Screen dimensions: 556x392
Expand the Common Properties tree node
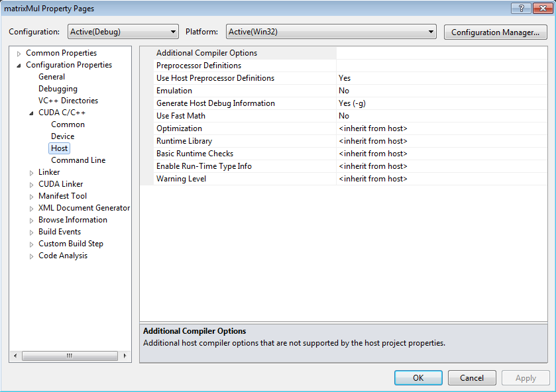[x=19, y=54]
